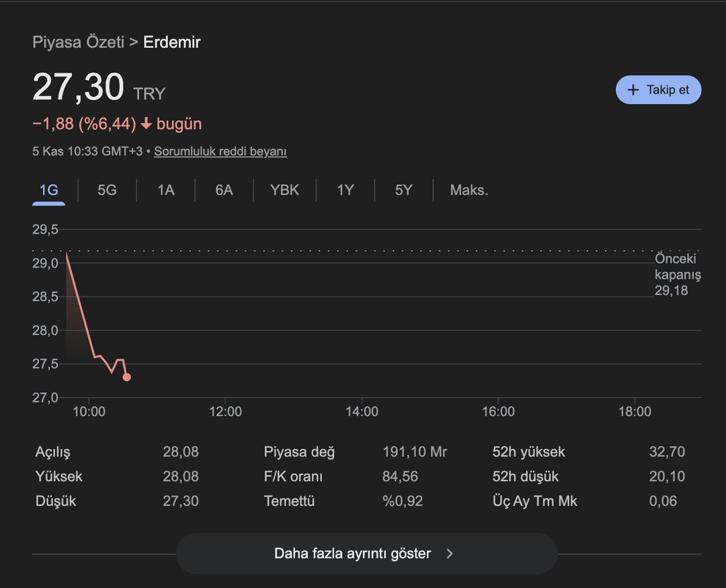This screenshot has height=588, width=726.
Task: Click the Erdemir stock title
Action: (171, 42)
